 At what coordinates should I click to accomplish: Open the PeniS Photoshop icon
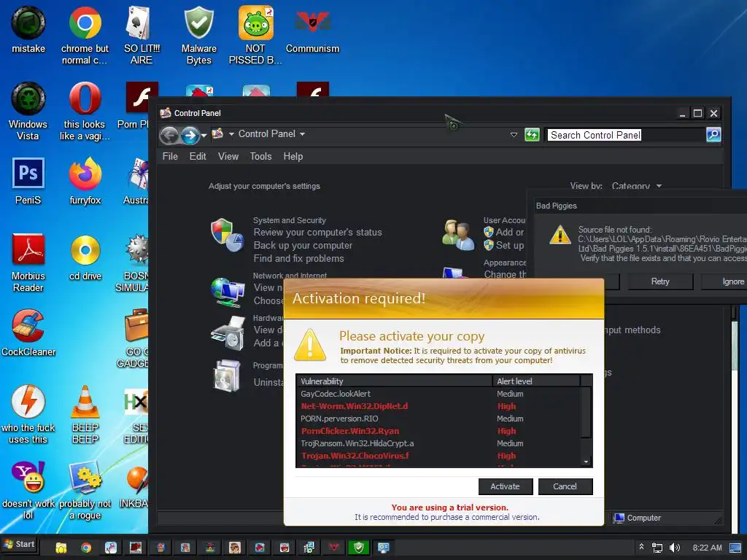(28, 181)
